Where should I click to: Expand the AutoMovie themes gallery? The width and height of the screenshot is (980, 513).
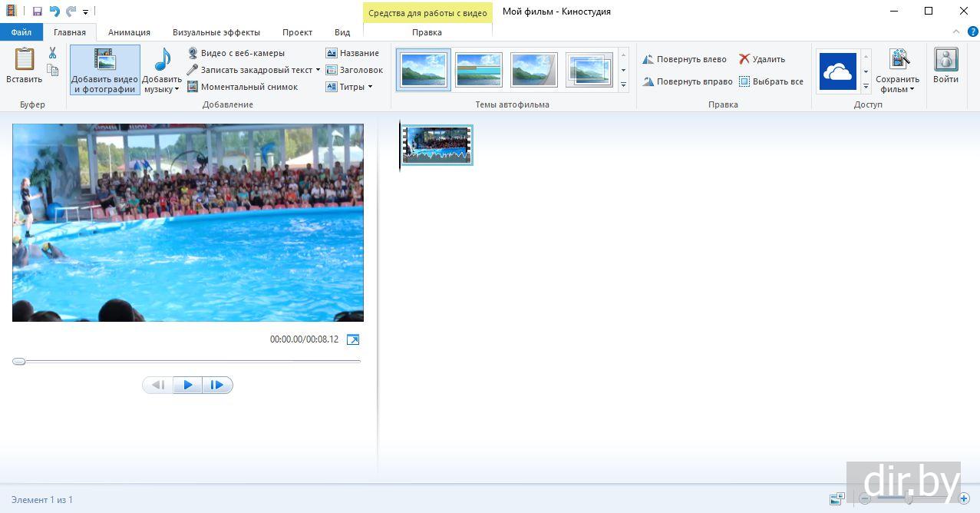623,84
